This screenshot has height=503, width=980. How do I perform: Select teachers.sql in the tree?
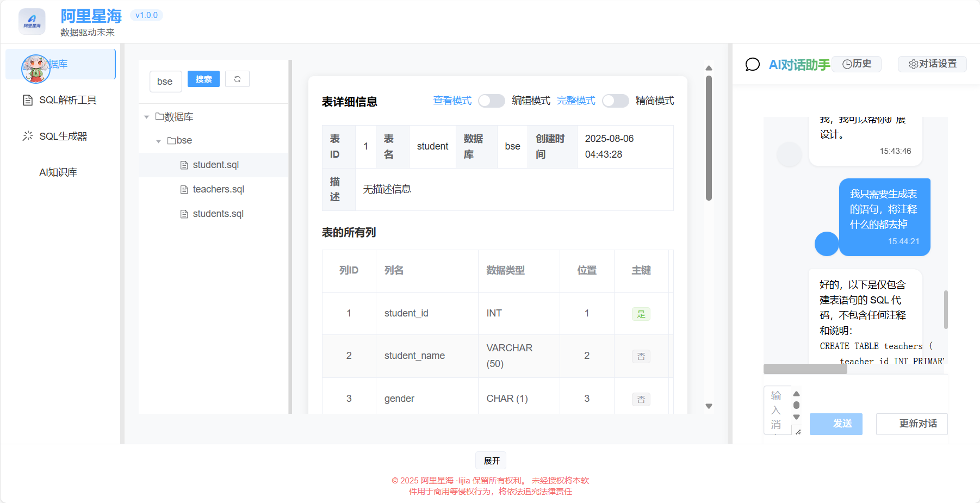click(x=213, y=189)
